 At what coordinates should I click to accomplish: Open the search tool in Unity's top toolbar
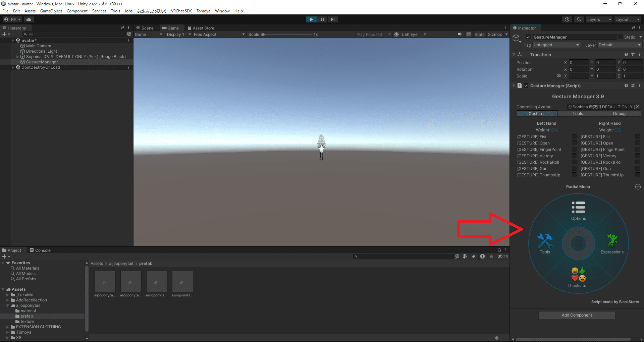tap(579, 19)
